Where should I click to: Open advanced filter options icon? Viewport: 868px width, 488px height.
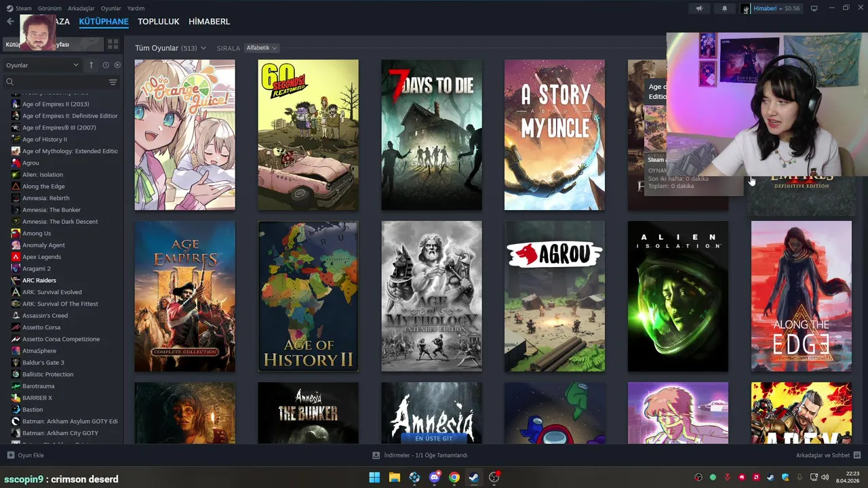113,82
